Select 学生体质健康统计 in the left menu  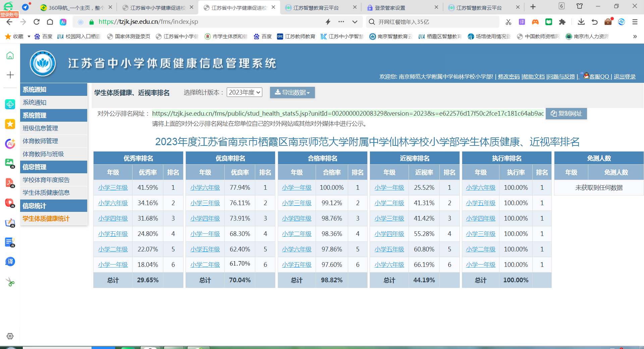point(54,219)
